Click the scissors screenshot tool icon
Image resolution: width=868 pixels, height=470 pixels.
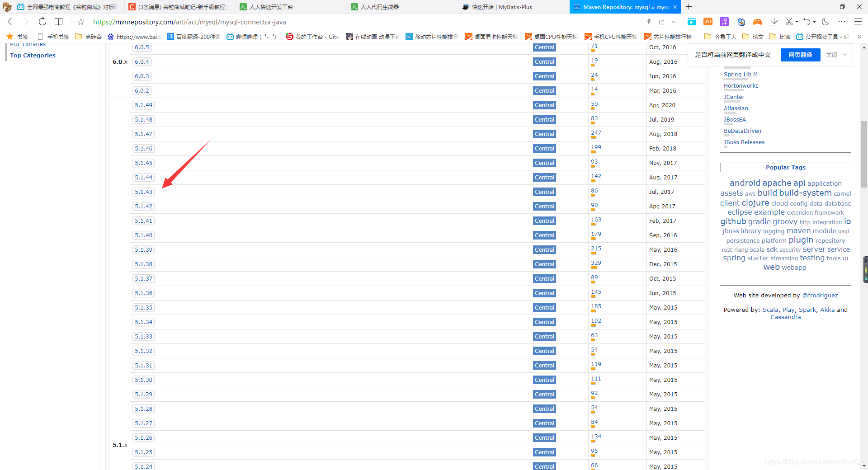pos(789,22)
